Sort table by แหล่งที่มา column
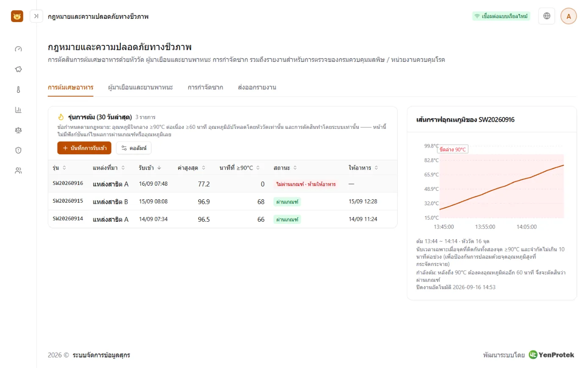 click(x=109, y=167)
